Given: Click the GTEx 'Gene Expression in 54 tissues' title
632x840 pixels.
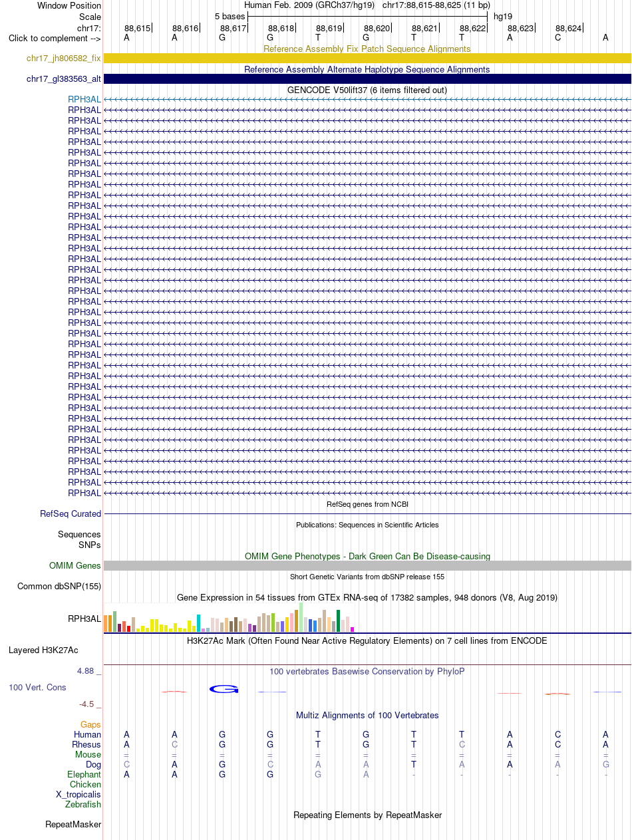Looking at the screenshot, I should [367, 598].
